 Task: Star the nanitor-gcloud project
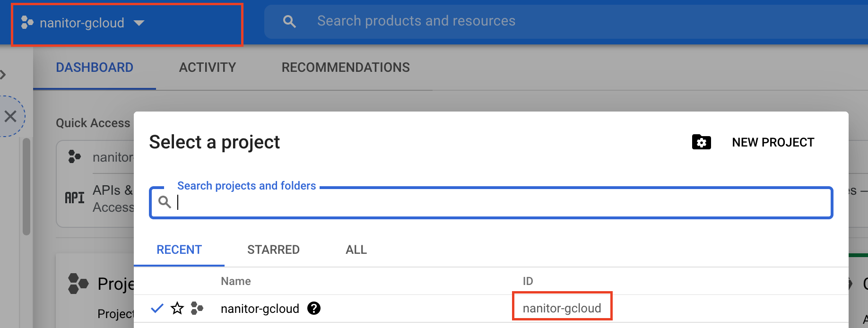tap(177, 309)
